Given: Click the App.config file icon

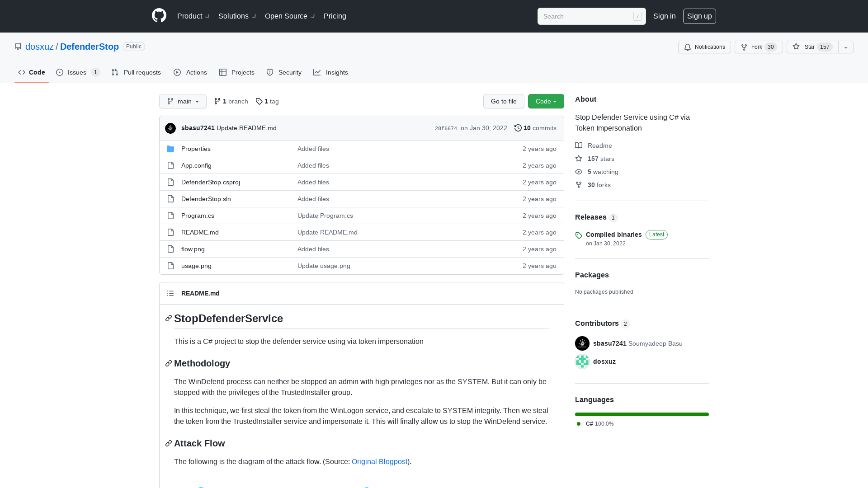Looking at the screenshot, I should (x=170, y=165).
